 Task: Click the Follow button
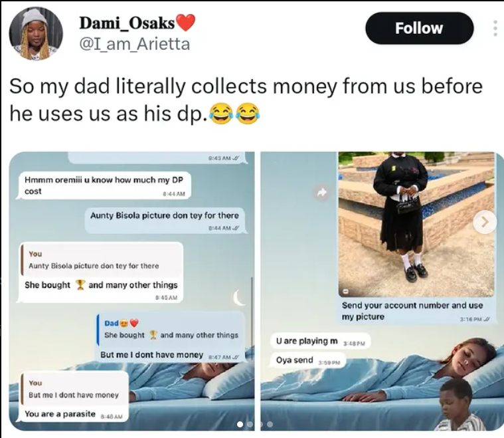pos(419,29)
